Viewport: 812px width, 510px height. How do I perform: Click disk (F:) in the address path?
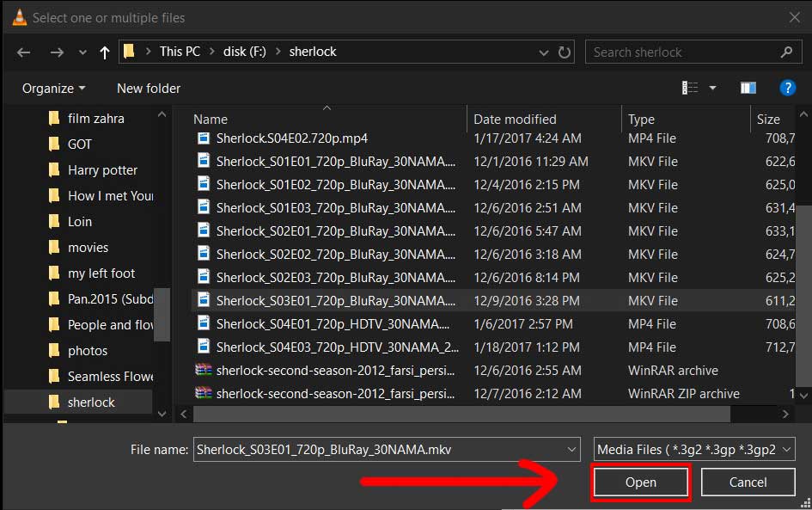coord(244,52)
